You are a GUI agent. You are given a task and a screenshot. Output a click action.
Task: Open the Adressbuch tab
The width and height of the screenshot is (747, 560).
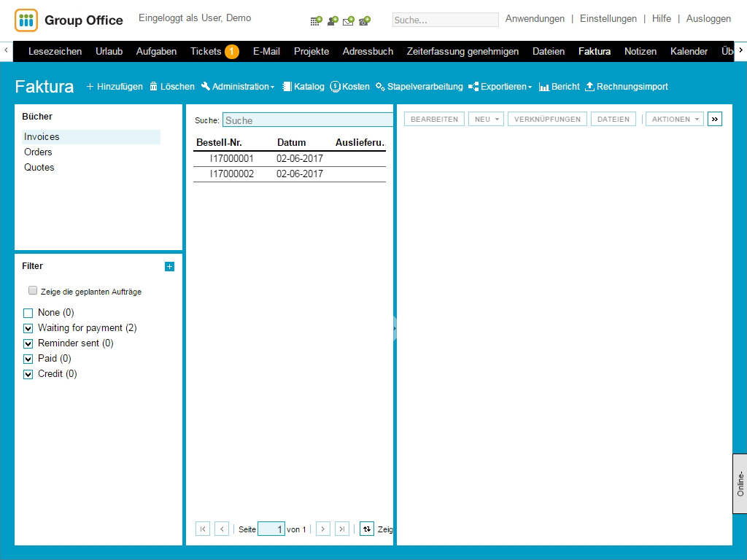click(368, 51)
